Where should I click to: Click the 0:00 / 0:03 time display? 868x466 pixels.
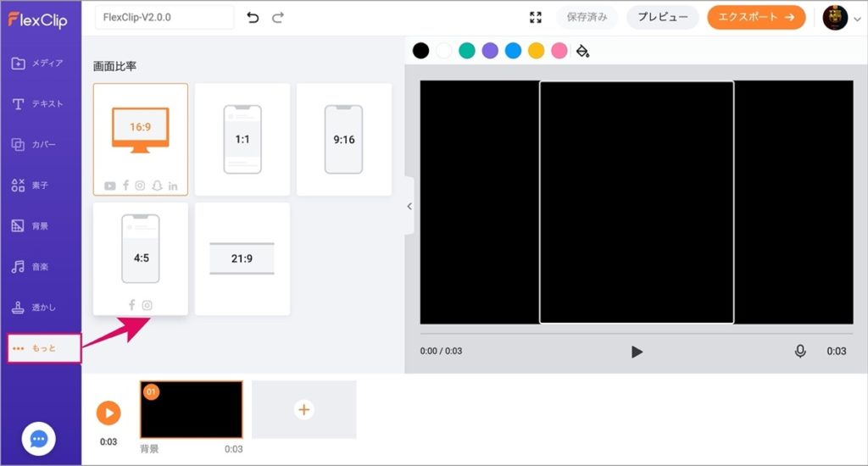[x=441, y=351]
